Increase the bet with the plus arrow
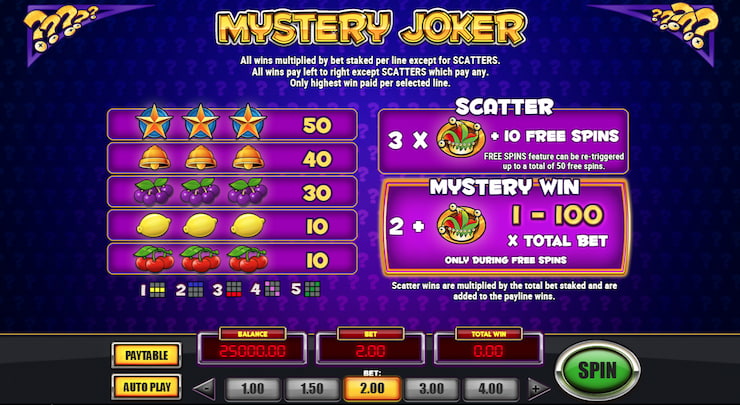Screen dimensions: 740x405 pos(538,389)
